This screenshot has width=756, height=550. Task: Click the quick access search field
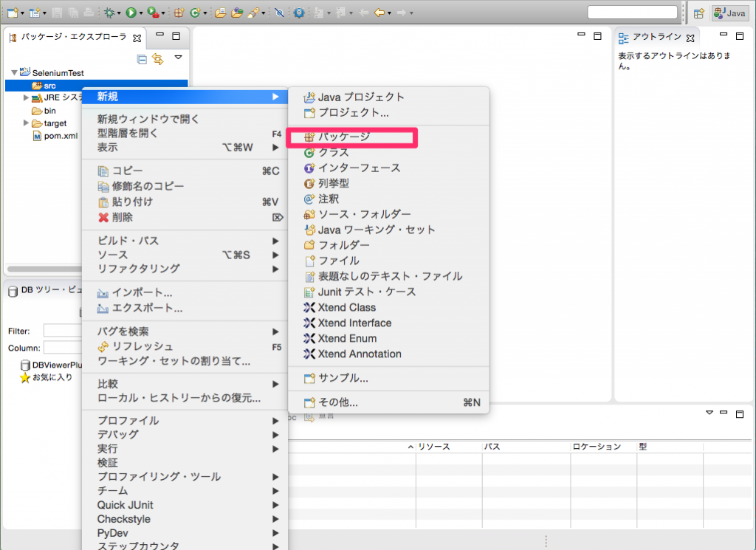632,13
